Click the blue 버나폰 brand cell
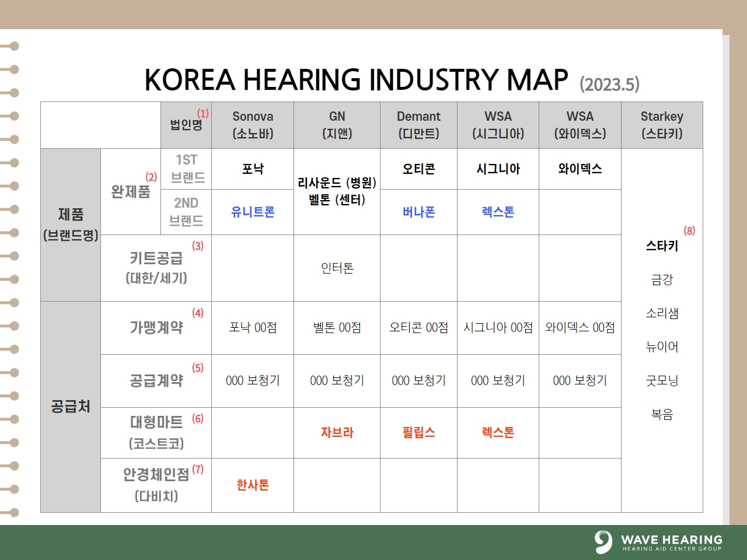747x560 pixels. tap(418, 212)
